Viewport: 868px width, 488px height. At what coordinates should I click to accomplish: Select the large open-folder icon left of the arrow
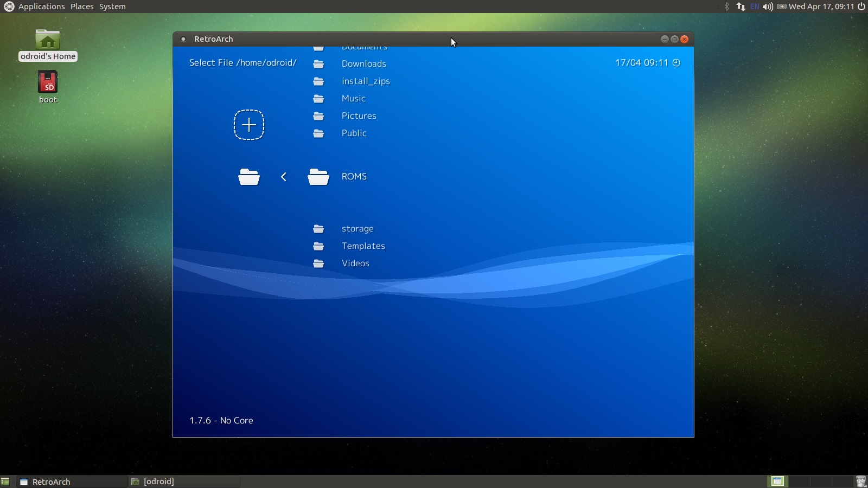coord(249,177)
